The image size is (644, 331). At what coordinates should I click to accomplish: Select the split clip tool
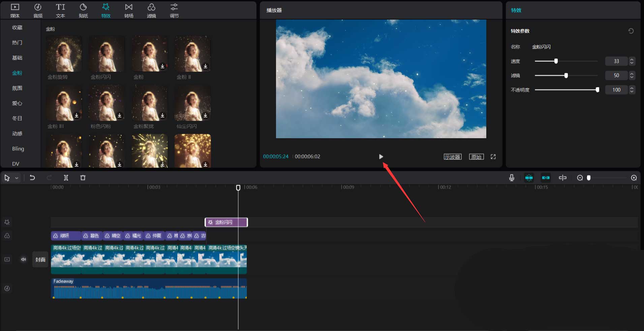click(x=66, y=178)
